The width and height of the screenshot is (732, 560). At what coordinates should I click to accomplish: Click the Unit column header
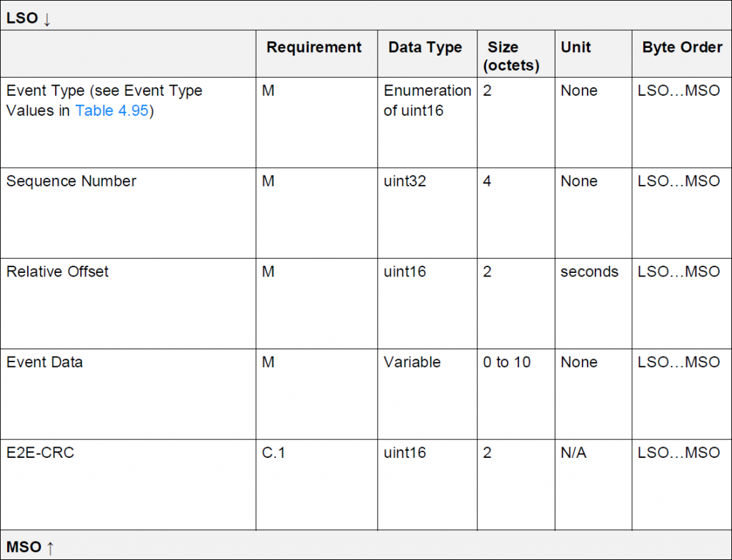click(x=575, y=47)
